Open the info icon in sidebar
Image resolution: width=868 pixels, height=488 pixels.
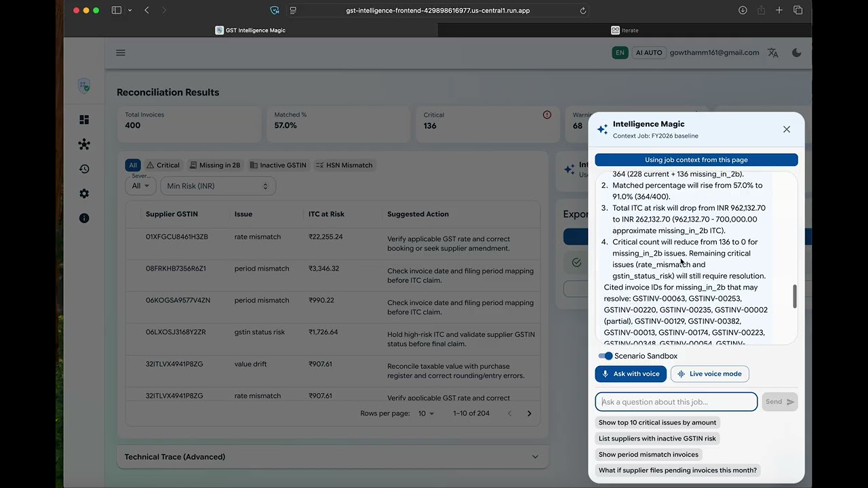click(x=84, y=218)
